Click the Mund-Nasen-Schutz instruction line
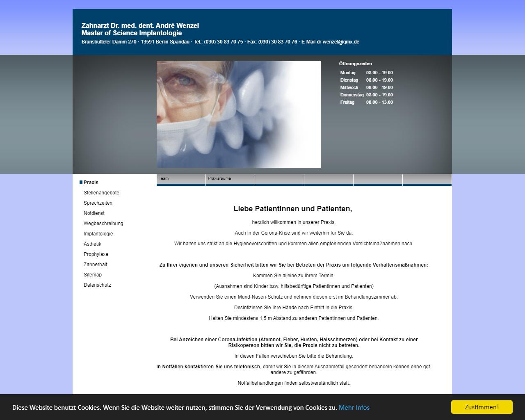525x420 pixels. (294, 297)
